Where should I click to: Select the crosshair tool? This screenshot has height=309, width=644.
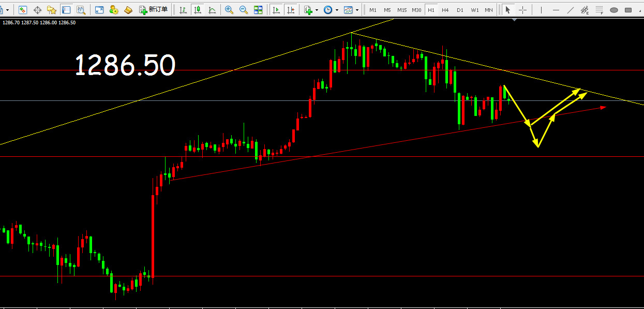[x=522, y=10]
